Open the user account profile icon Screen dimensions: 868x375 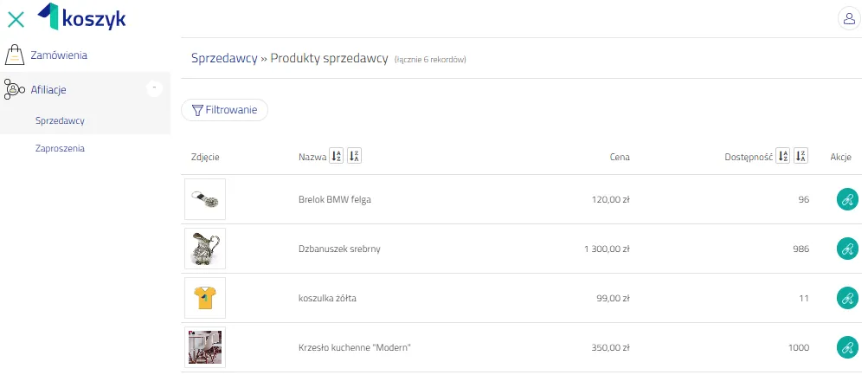[x=849, y=19]
